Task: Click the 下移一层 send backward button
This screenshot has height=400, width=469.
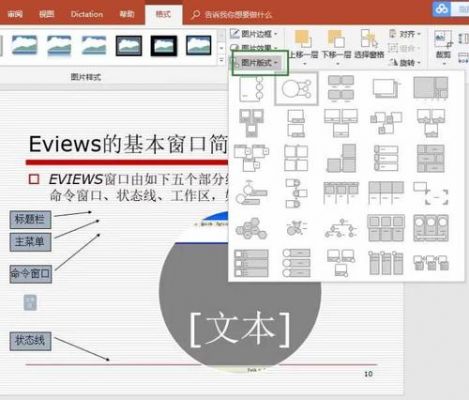Action: click(336, 43)
